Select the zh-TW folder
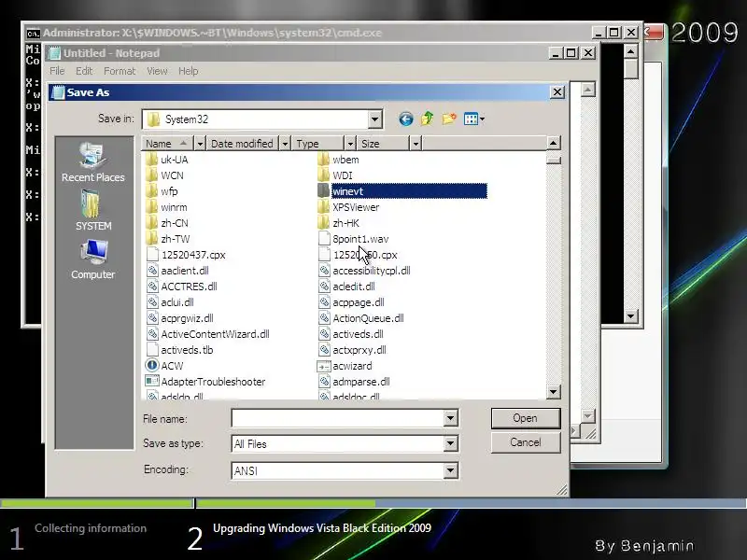The image size is (747, 560). [x=168, y=239]
